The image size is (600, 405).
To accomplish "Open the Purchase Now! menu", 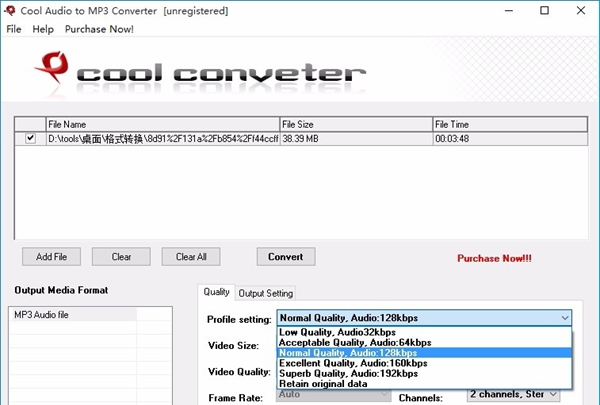I will [99, 29].
